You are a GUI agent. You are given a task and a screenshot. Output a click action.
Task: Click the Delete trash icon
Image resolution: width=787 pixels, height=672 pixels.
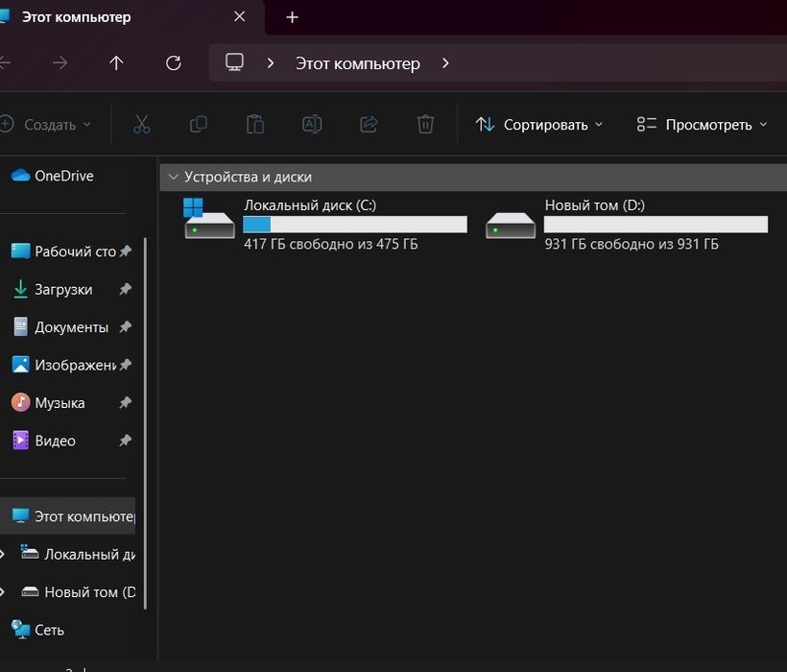click(x=425, y=124)
